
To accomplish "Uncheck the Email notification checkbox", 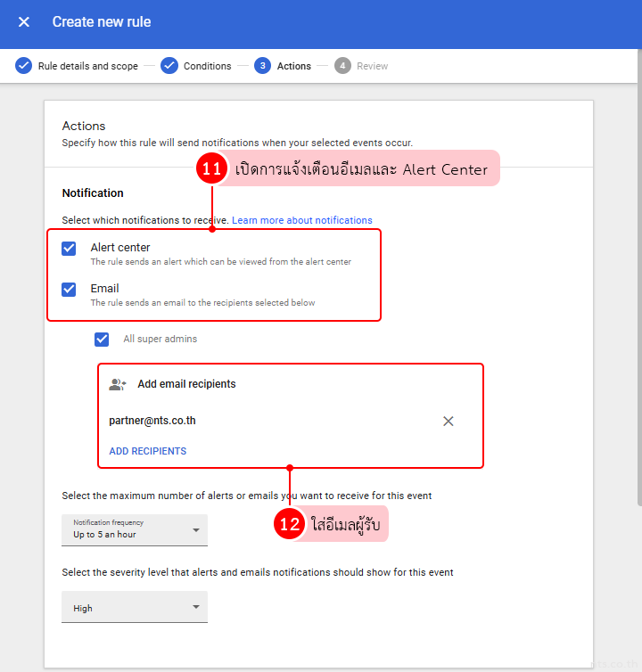I will pyautogui.click(x=69, y=290).
